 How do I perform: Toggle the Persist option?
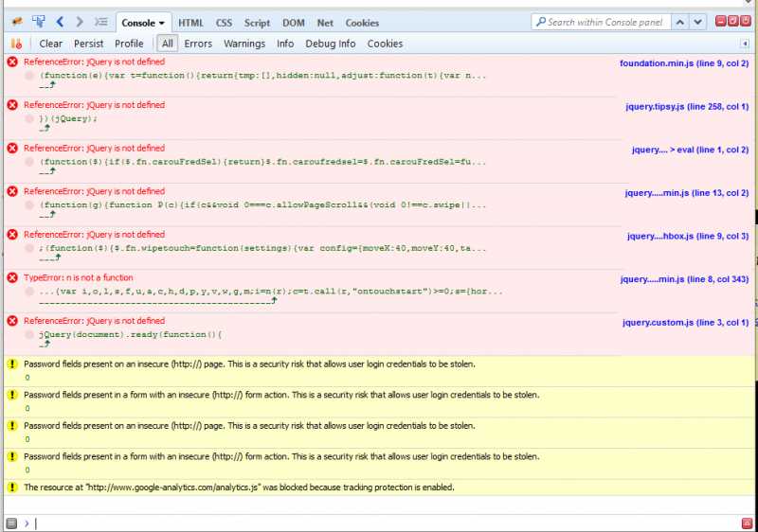(88, 44)
